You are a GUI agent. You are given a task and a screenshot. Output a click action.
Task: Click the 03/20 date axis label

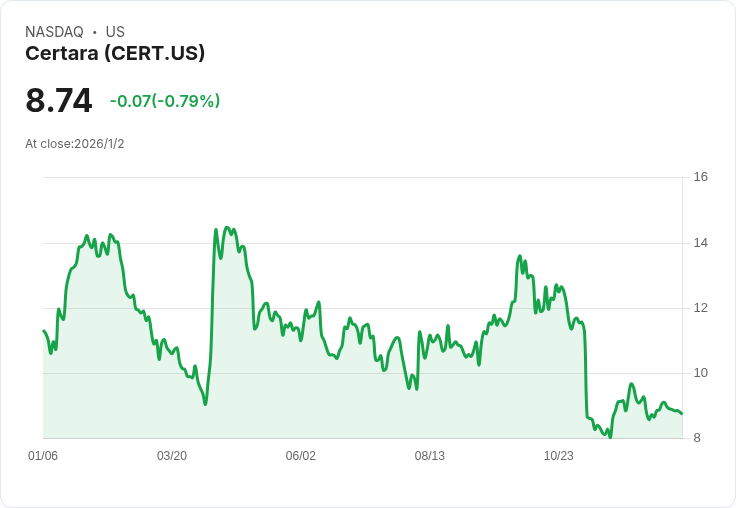click(172, 455)
